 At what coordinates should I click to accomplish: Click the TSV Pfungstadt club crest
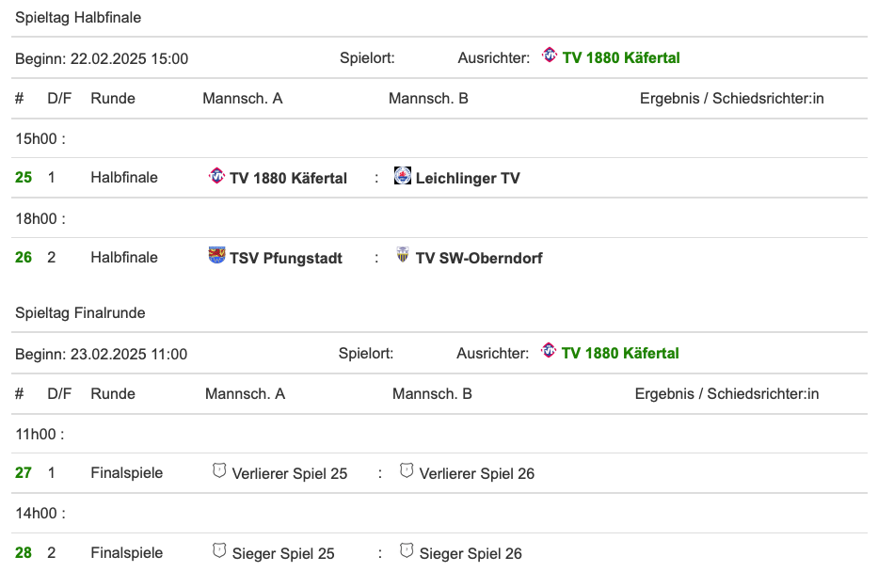click(x=216, y=255)
